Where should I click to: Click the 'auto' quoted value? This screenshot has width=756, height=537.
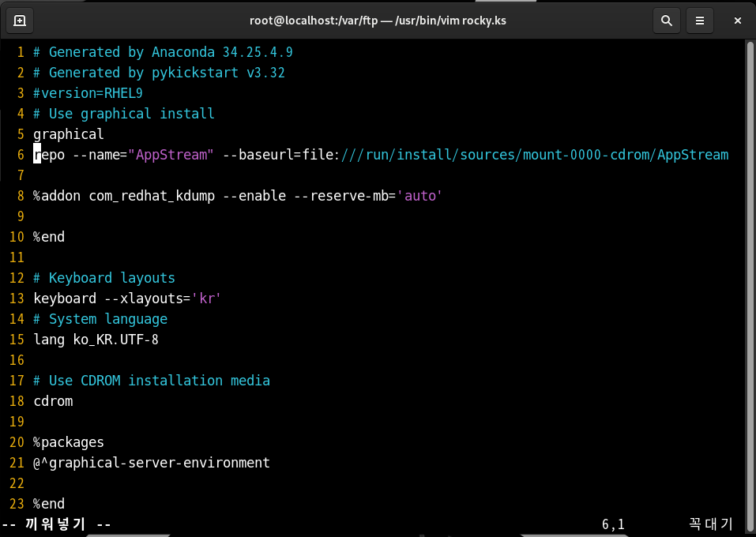pos(419,196)
